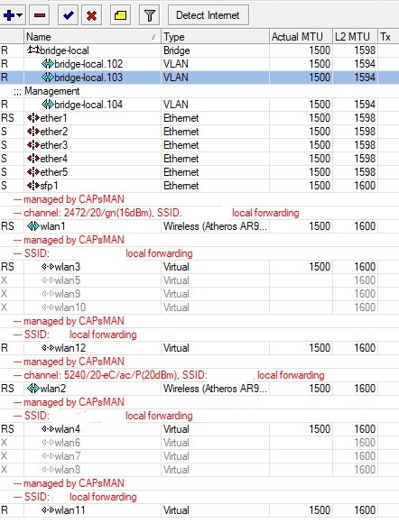Click the blue plus Add button
The height and width of the screenshot is (532, 399).
pos(9,15)
